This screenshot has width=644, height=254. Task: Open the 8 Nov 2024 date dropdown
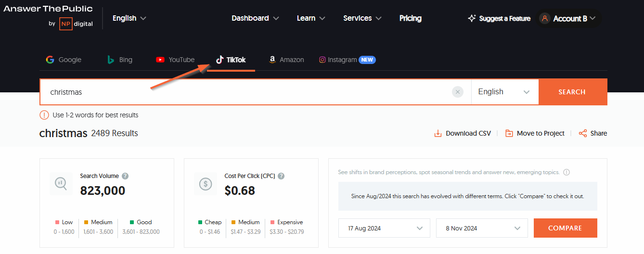[482, 228]
